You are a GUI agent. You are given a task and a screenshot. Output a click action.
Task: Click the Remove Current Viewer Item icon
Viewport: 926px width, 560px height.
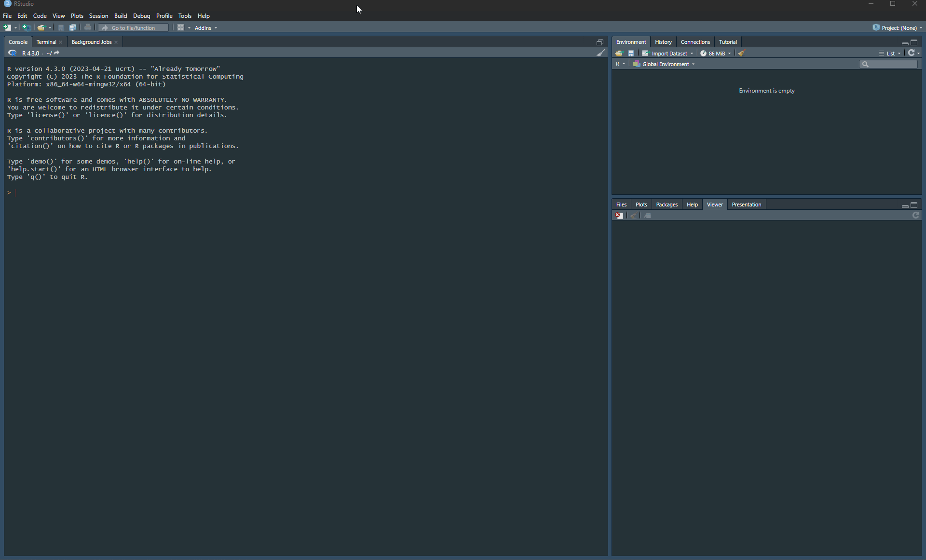pyautogui.click(x=619, y=216)
